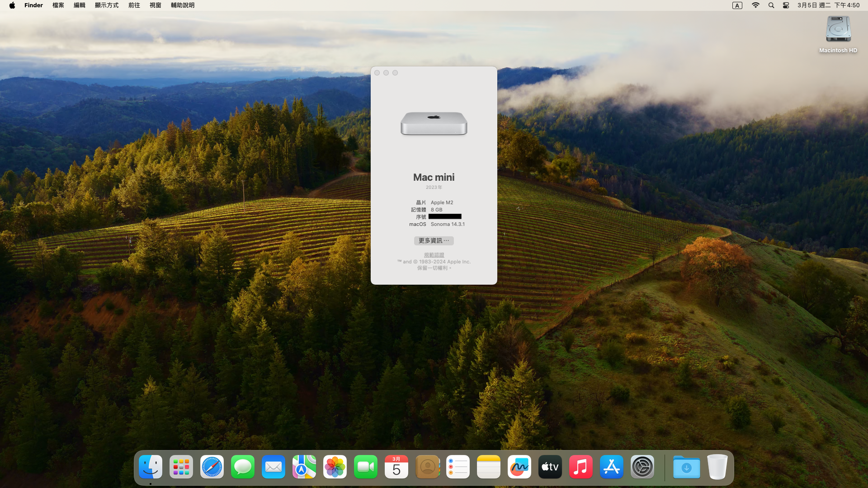Click the Mac mini title text
Screen dimensions: 868x488
click(x=434, y=178)
